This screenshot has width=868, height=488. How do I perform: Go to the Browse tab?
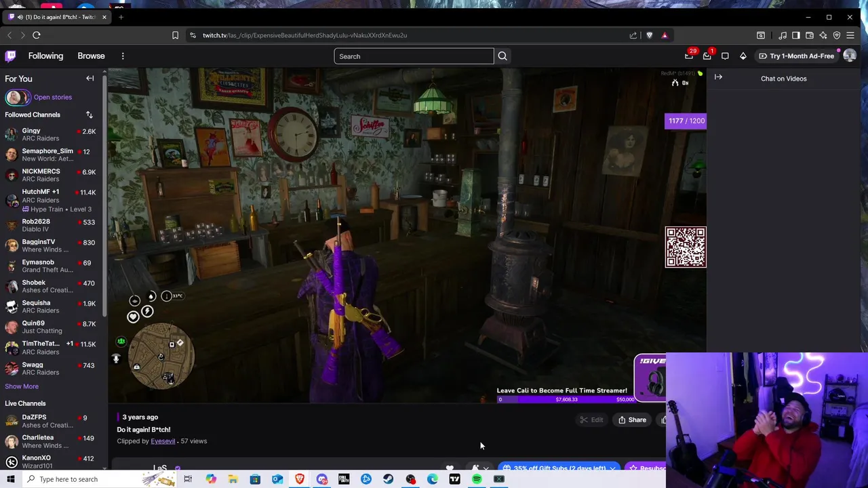(x=91, y=56)
